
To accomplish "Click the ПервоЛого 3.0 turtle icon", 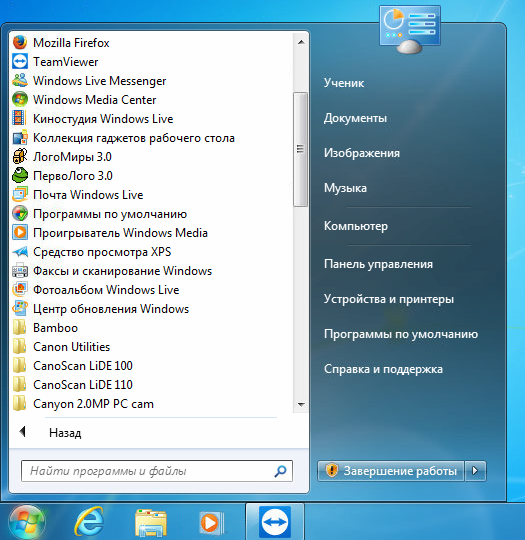I will click(x=20, y=176).
